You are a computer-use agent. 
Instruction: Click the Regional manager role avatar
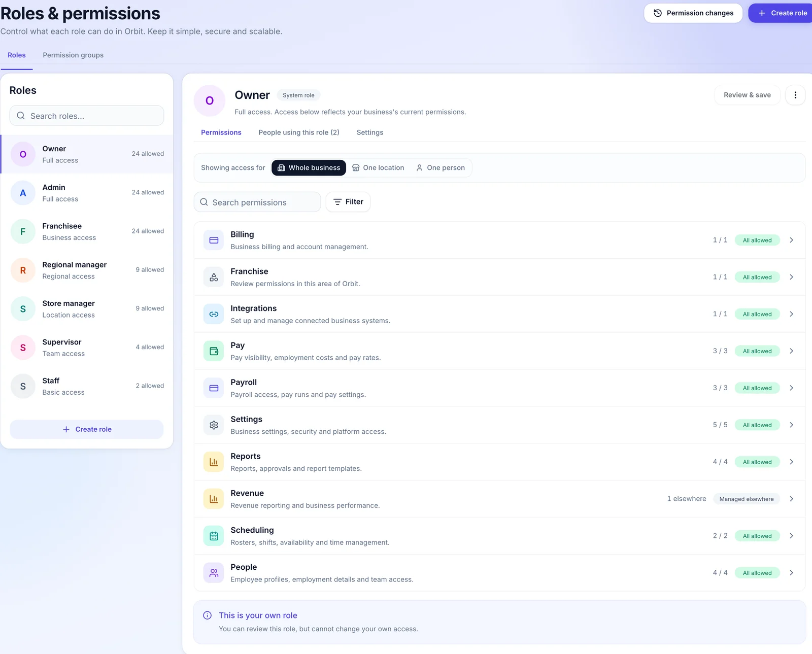pos(23,270)
